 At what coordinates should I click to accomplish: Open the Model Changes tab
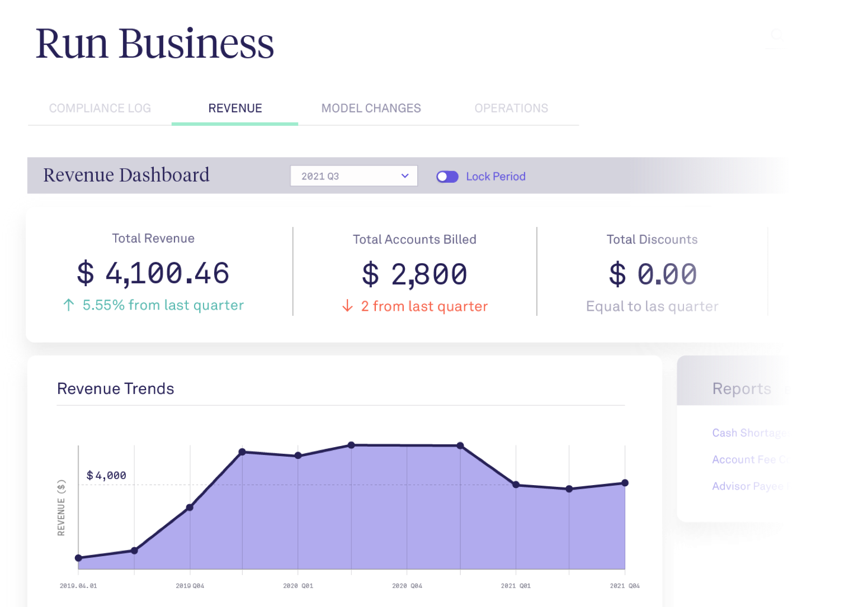coord(371,108)
